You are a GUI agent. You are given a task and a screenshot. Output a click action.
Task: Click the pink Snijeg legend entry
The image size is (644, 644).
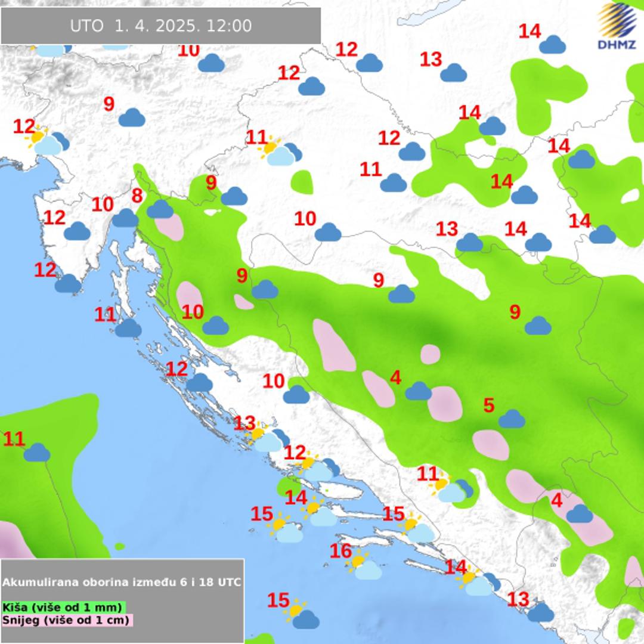[x=66, y=620]
